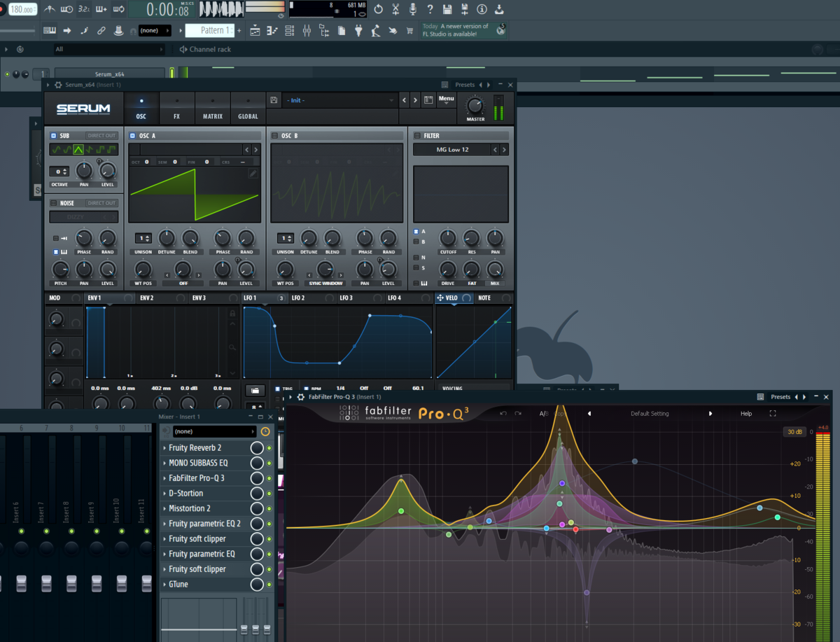The image size is (840, 642).
Task: Click the filter CUTOFF knob
Action: (448, 238)
